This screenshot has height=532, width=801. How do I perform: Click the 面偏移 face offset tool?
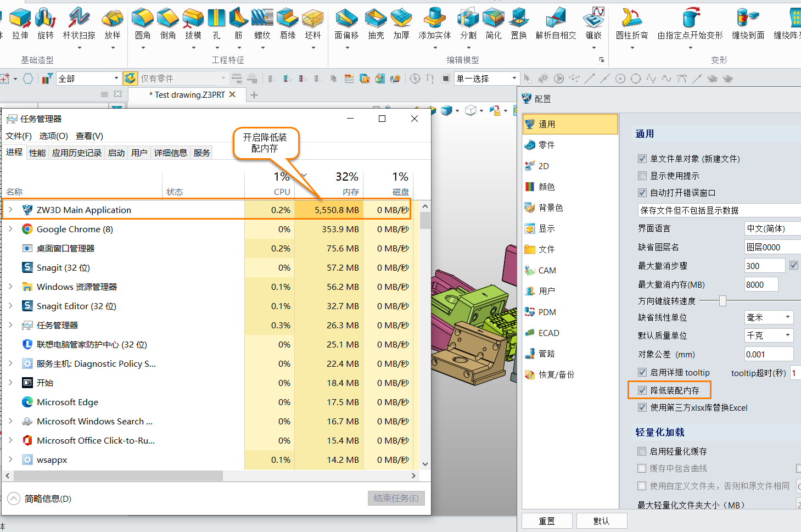346,24
